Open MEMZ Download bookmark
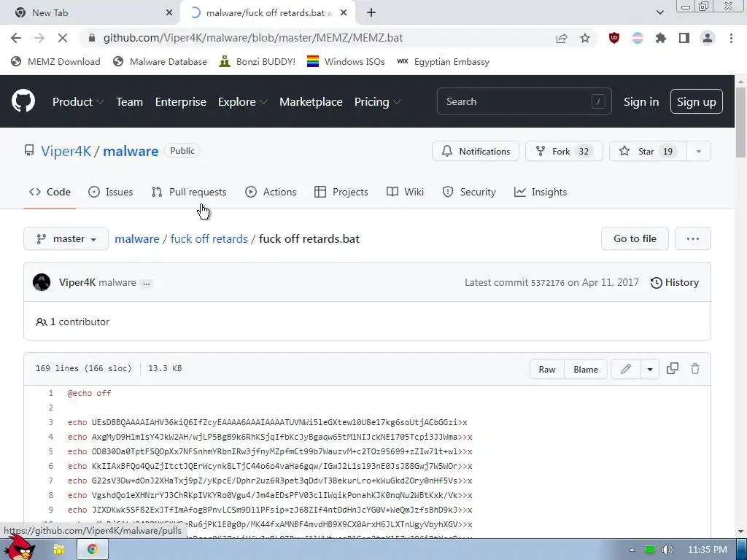 click(x=55, y=61)
